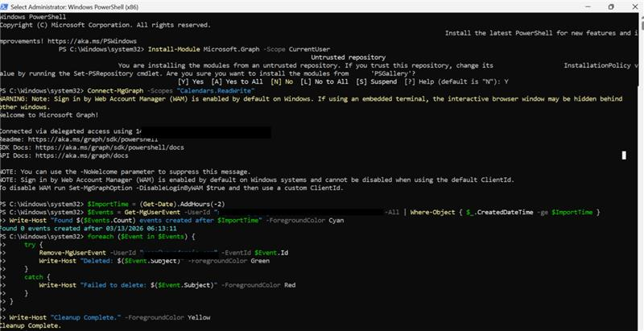
Task: Click the 'Cleanup Complete.' output line at the bottom
Action: coord(30,325)
